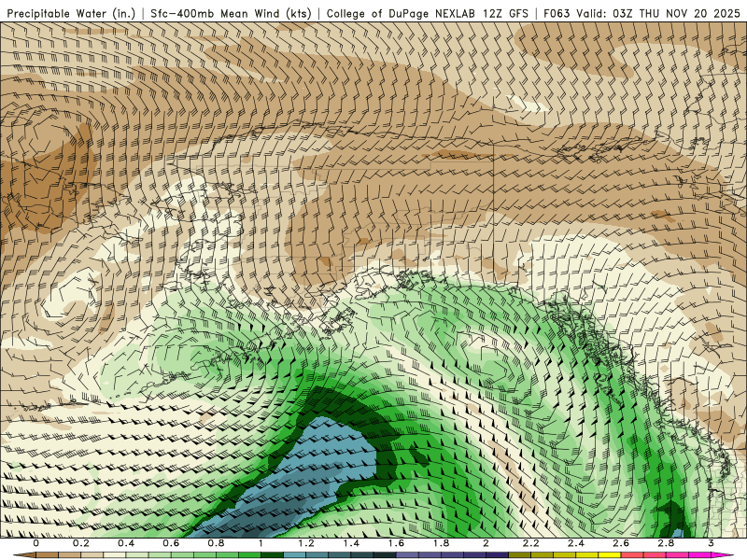Click the '2' color scale label
Screen dimensions: 747x560
[486, 543]
